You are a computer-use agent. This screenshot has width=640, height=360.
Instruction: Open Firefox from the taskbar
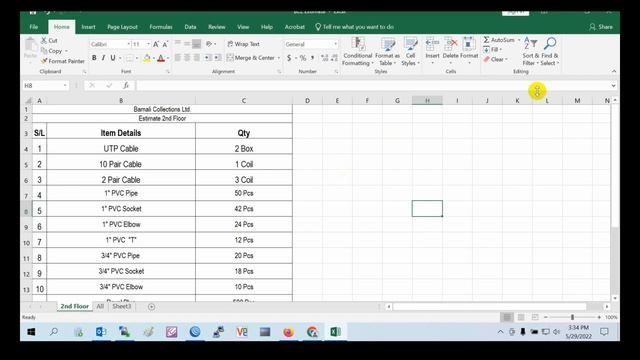click(x=289, y=332)
